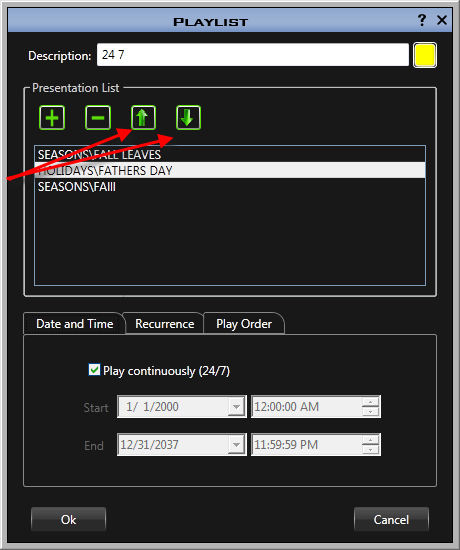Select HOLIDAYS\FATHERS DAY in the list
The width and height of the screenshot is (460, 550).
(x=230, y=170)
